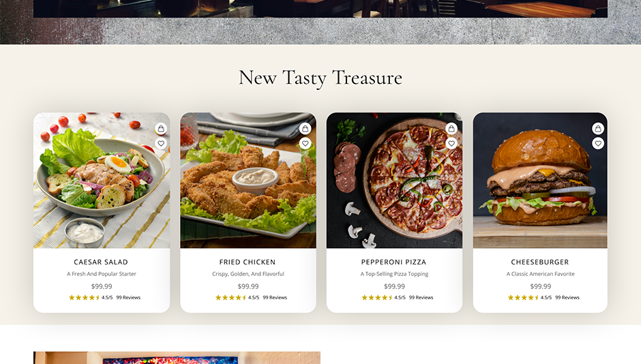
Task: Click the star rating under Cheeseburger
Action: pos(523,297)
